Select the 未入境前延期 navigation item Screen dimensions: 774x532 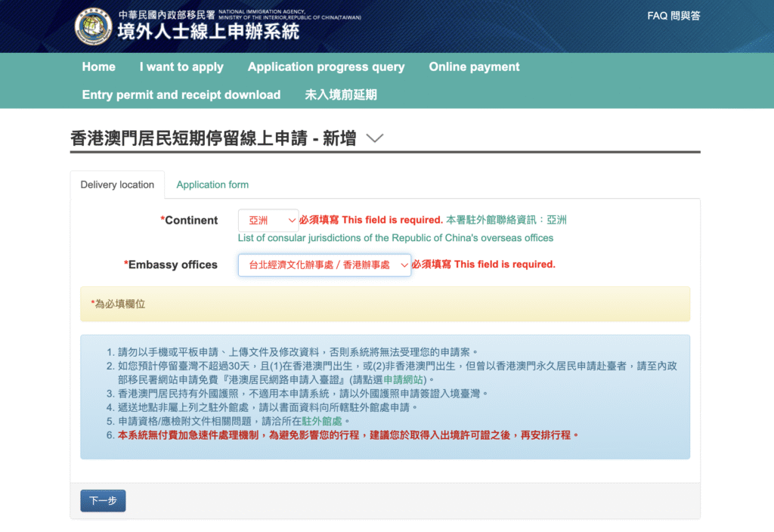tap(340, 94)
